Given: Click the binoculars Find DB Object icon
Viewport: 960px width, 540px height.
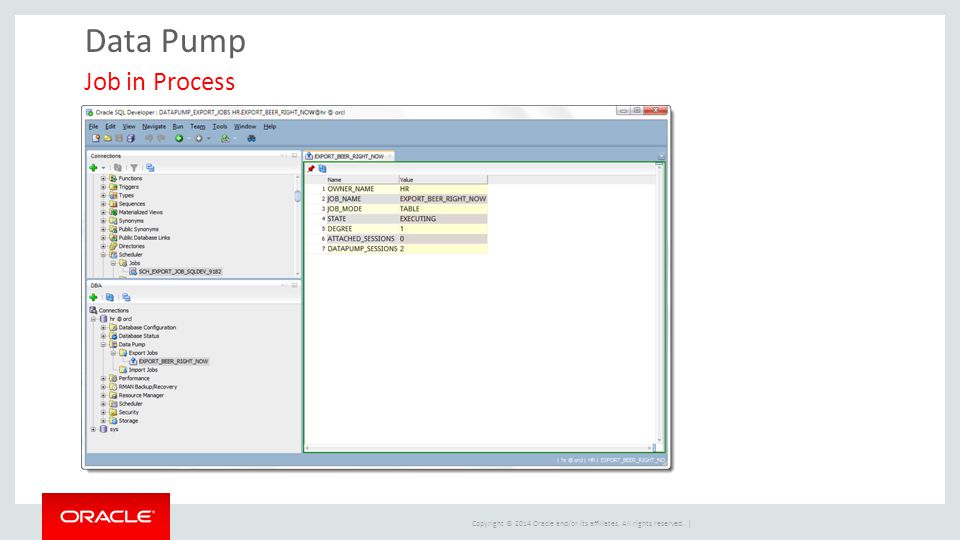Looking at the screenshot, I should tap(251, 138).
